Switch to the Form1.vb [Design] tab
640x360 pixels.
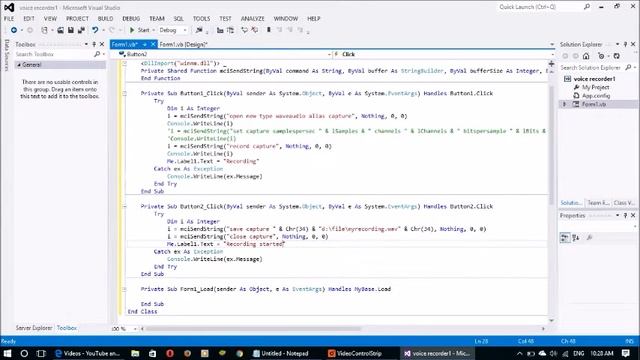coord(183,44)
